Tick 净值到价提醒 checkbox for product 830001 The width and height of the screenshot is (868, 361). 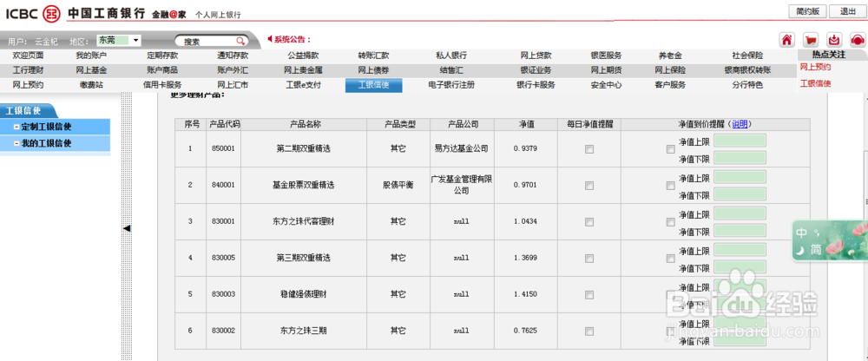(670, 222)
